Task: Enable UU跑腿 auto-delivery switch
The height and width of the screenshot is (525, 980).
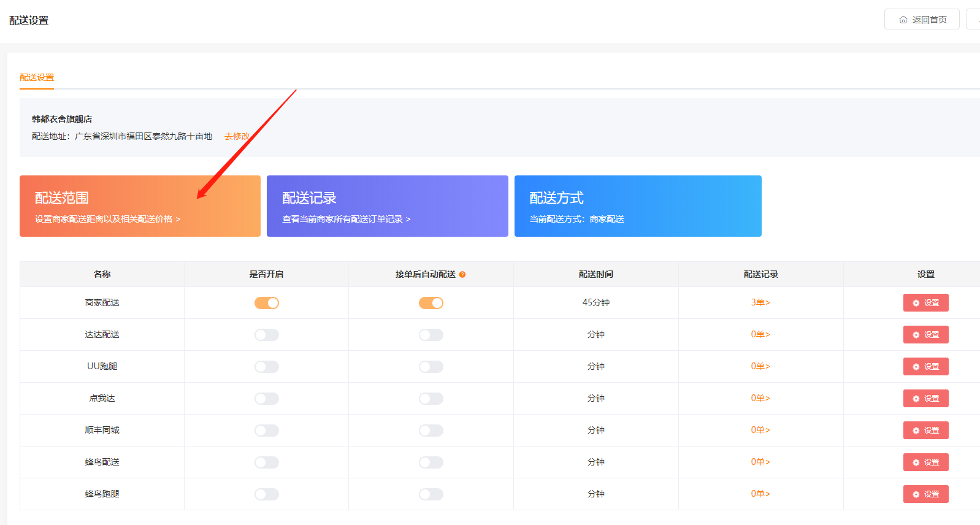Action: [431, 367]
